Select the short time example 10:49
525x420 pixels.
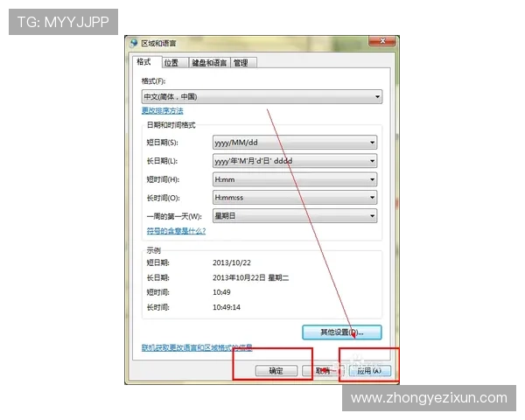tap(221, 292)
